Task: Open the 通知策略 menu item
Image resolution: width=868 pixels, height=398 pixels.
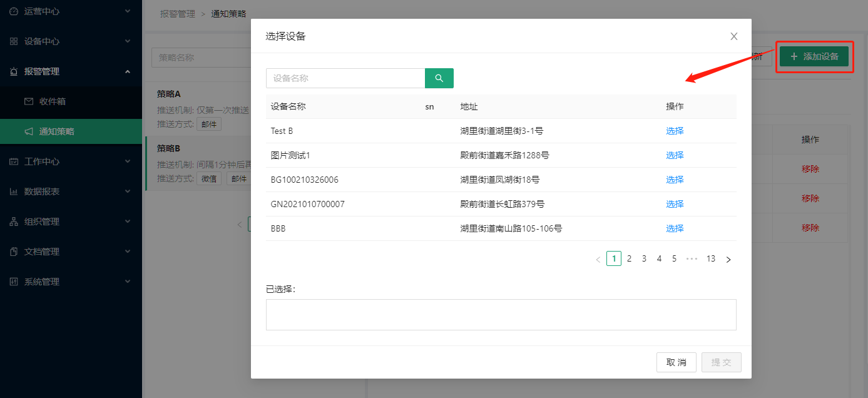Action: (x=56, y=131)
